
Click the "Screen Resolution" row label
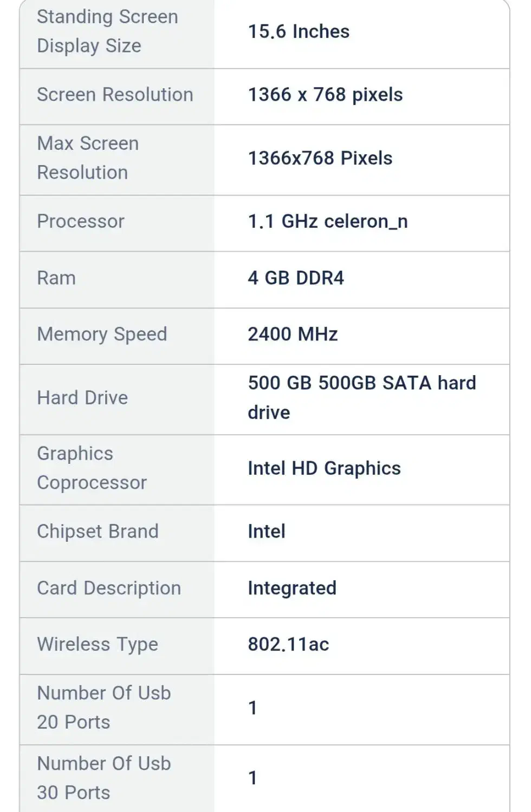(115, 95)
